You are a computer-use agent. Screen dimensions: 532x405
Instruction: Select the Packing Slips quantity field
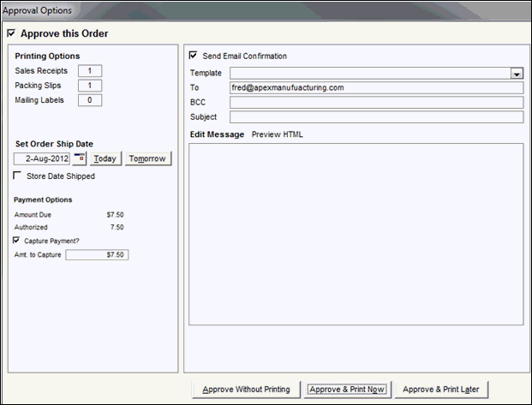89,86
